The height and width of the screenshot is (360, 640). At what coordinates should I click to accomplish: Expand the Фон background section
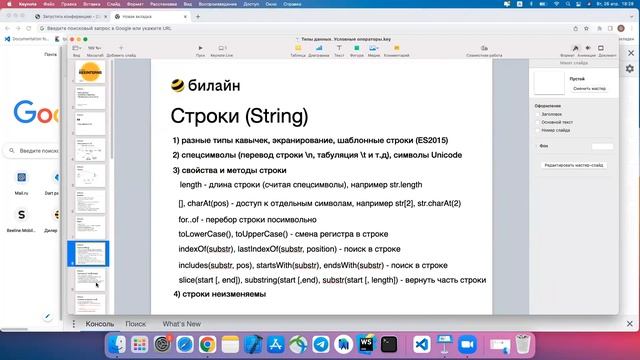(536, 146)
